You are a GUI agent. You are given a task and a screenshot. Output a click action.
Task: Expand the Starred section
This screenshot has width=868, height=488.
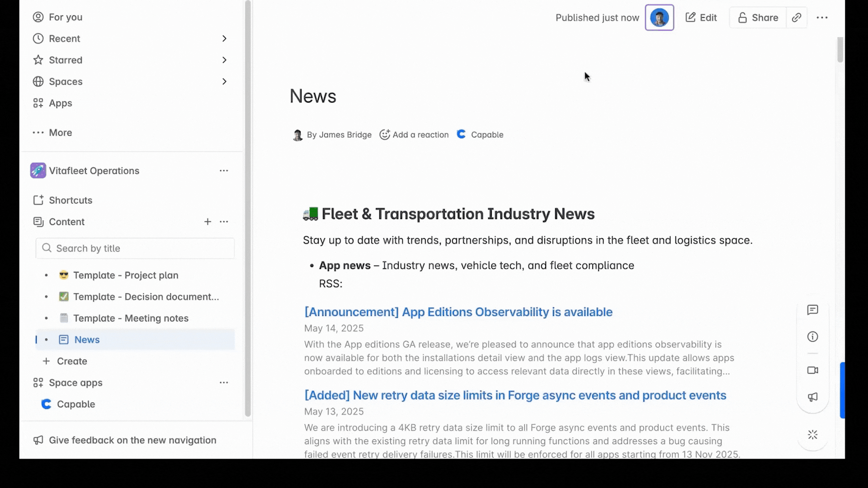point(225,60)
